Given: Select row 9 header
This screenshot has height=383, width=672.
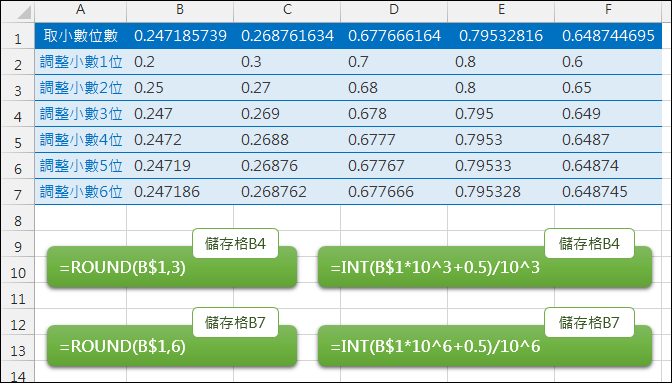Looking at the screenshot, I should (18, 244).
